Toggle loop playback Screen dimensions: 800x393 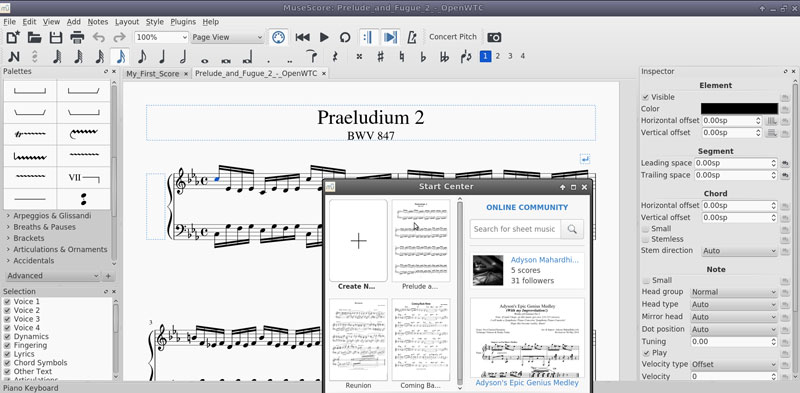coord(345,37)
